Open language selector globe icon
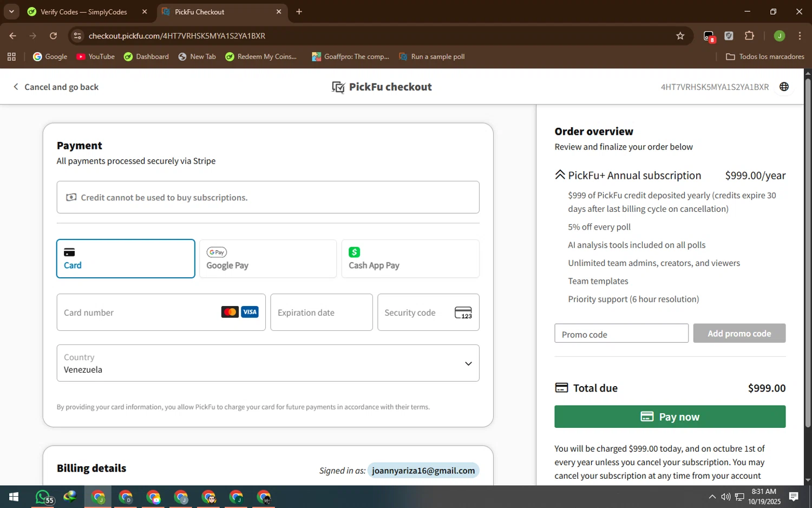This screenshot has height=508, width=812. 784,87
